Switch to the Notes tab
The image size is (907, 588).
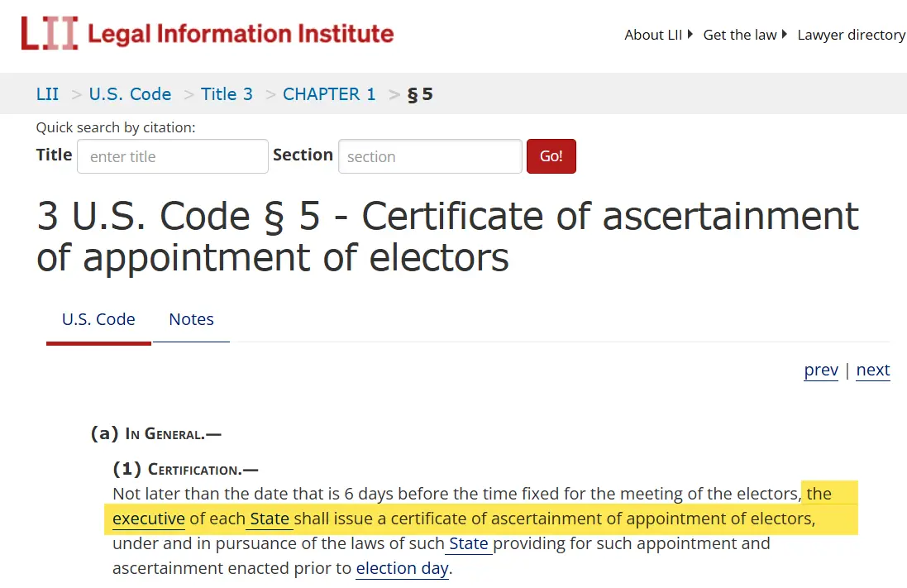[191, 319]
